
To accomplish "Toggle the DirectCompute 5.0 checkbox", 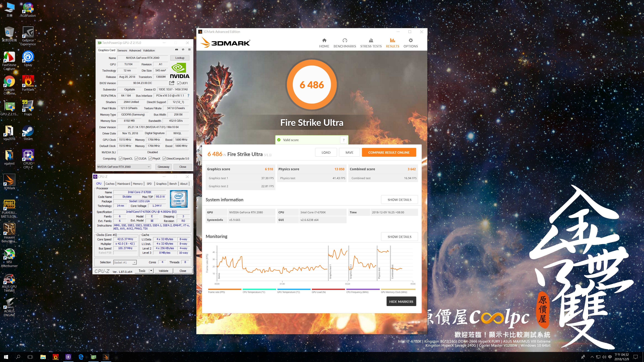I will coord(164,159).
